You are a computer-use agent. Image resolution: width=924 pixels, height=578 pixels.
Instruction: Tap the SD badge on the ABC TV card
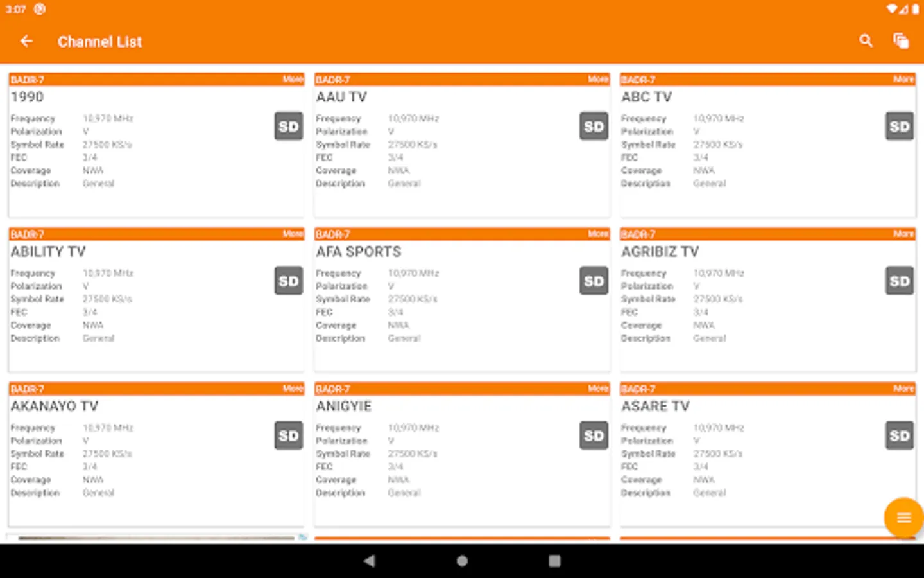coord(900,127)
